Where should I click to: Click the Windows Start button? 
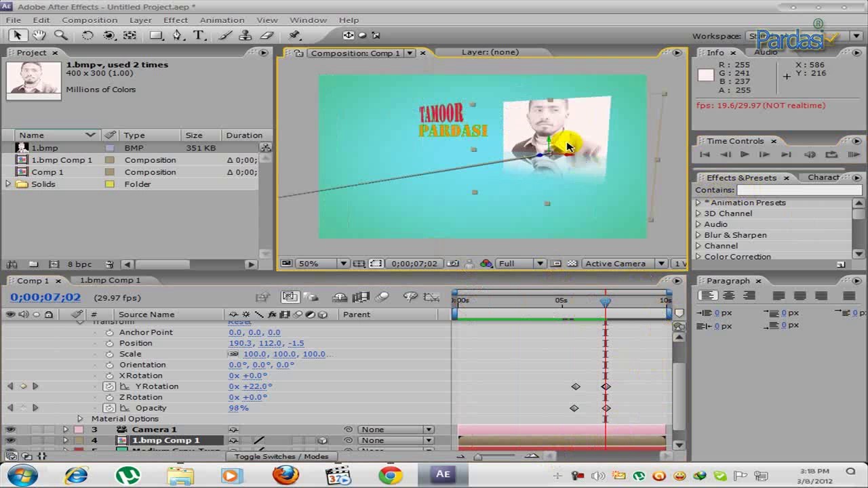point(23,475)
